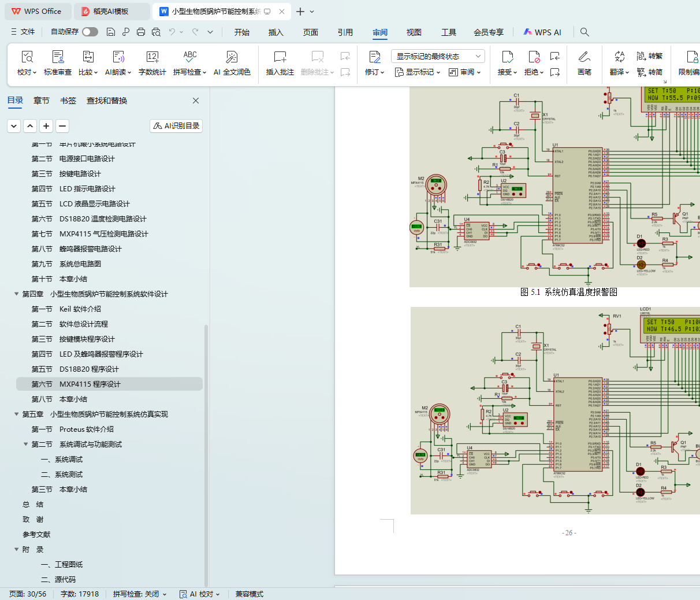
Task: Click the 字数统计 word count icon
Action: tap(152, 57)
